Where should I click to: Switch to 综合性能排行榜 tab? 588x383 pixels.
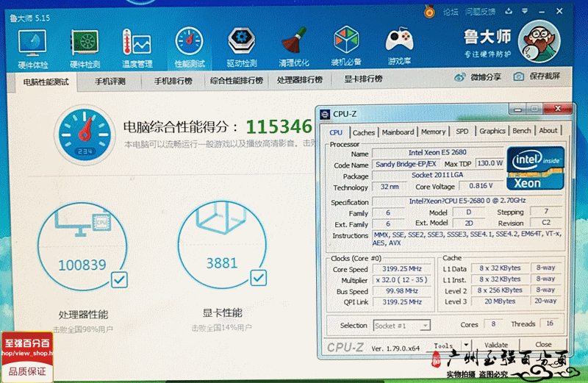(237, 81)
